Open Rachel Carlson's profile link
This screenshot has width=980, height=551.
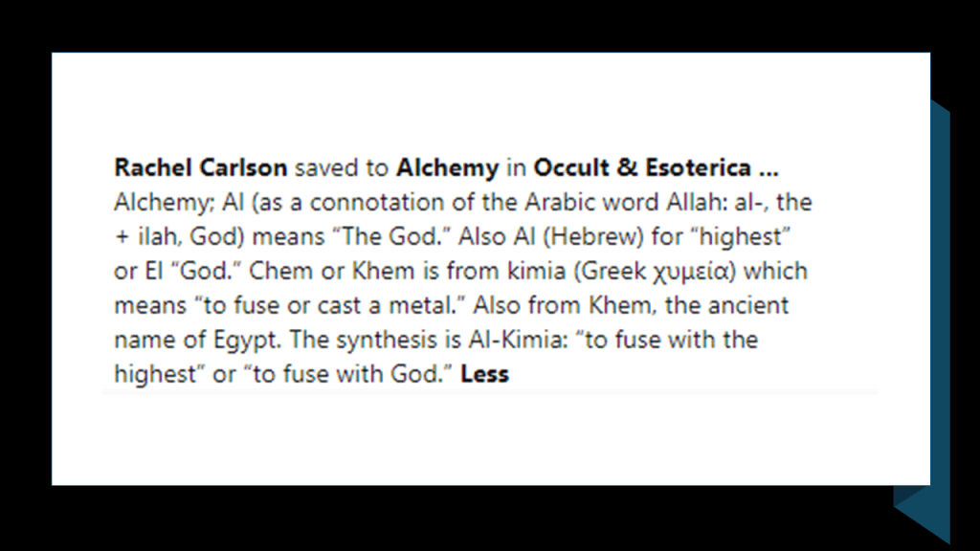[200, 168]
